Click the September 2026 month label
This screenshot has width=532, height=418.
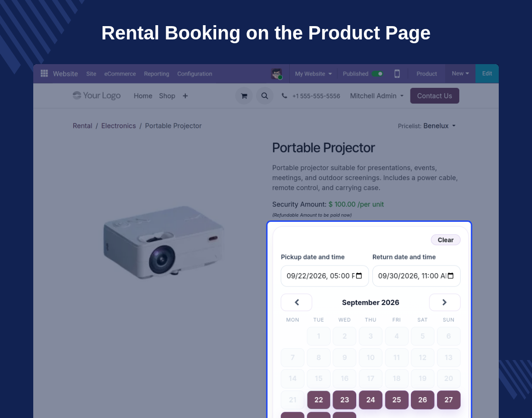point(370,302)
